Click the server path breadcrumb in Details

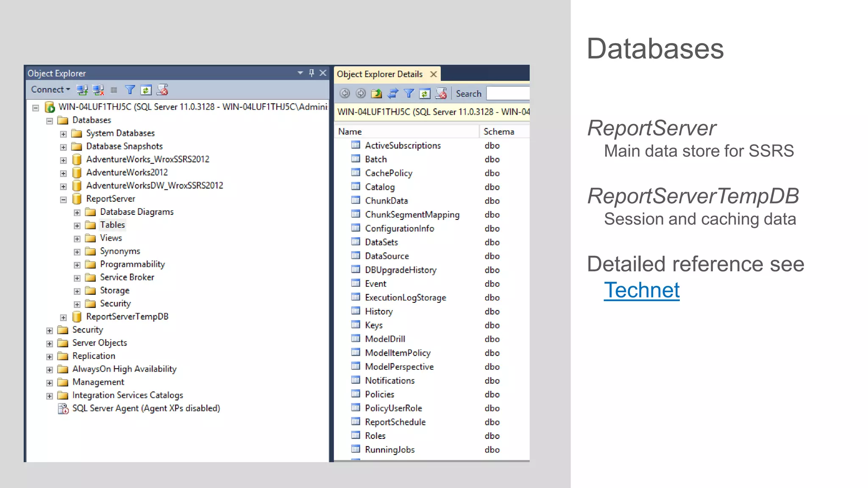pyautogui.click(x=433, y=112)
